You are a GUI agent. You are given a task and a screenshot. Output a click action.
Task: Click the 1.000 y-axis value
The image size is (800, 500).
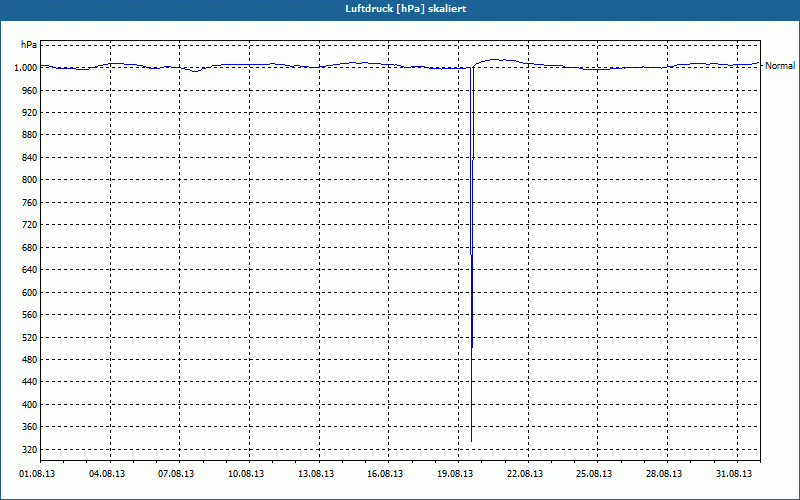click(x=26, y=67)
